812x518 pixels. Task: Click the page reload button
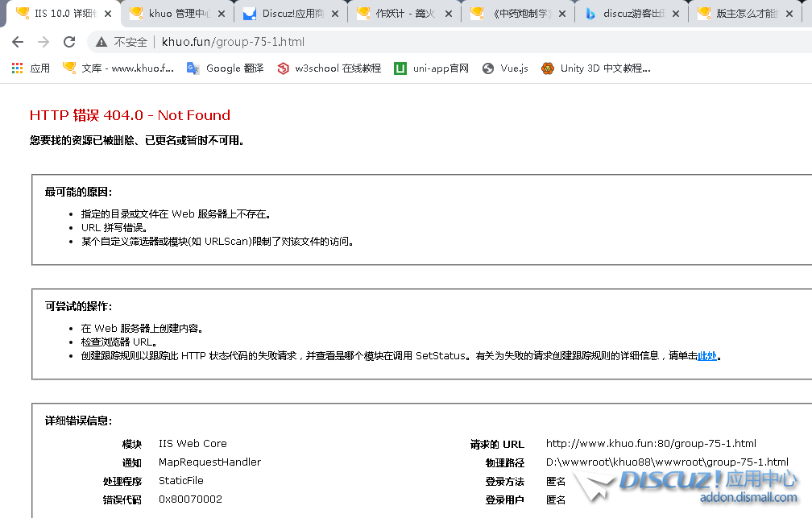click(x=69, y=42)
